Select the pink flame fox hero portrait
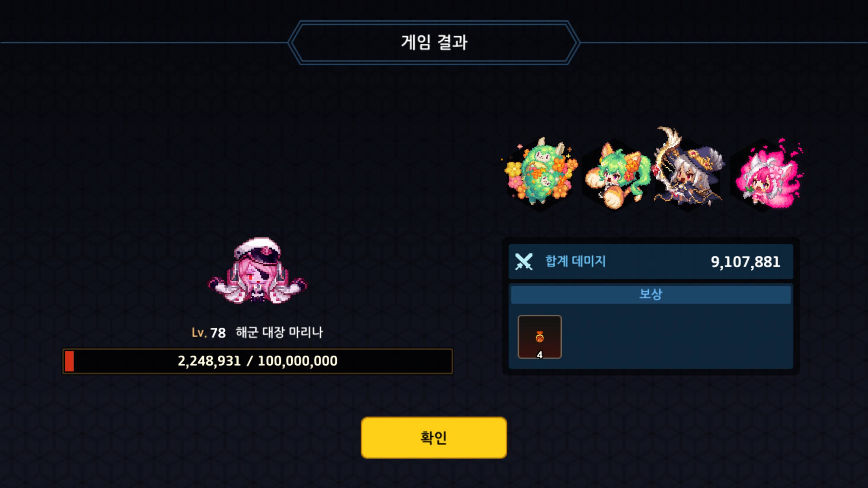The height and width of the screenshot is (488, 868). [x=767, y=174]
